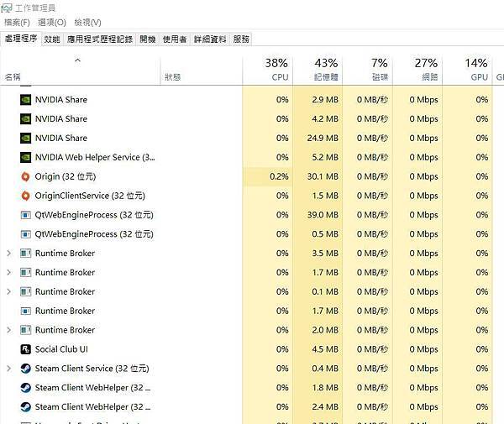
Task: Switch to the 詳細資料 tab
Action: click(210, 39)
